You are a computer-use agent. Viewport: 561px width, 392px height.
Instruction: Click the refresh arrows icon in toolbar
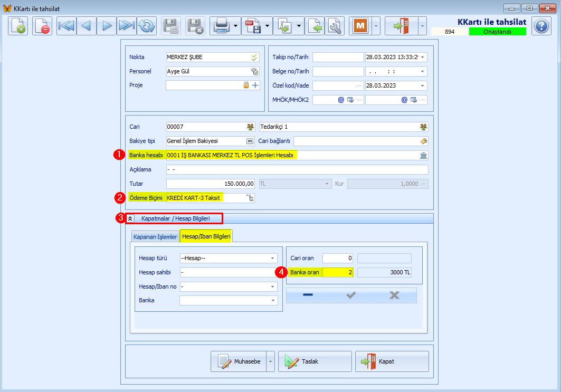146,26
